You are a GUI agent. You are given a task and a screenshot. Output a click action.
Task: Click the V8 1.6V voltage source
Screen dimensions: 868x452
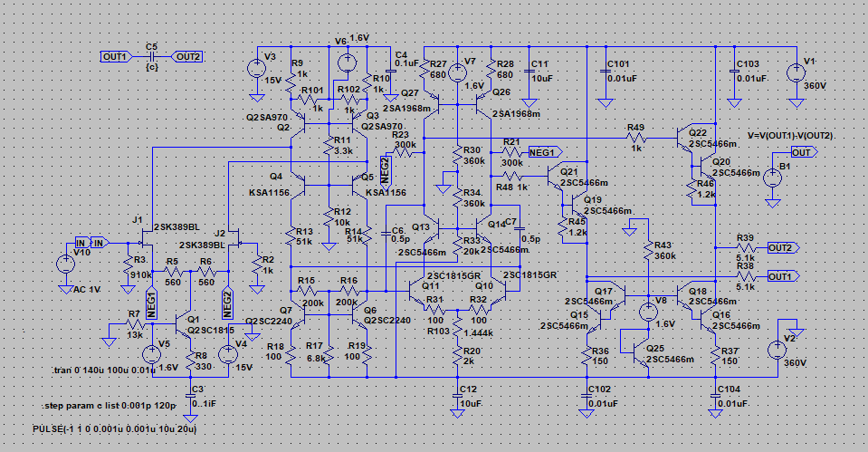[647, 313]
